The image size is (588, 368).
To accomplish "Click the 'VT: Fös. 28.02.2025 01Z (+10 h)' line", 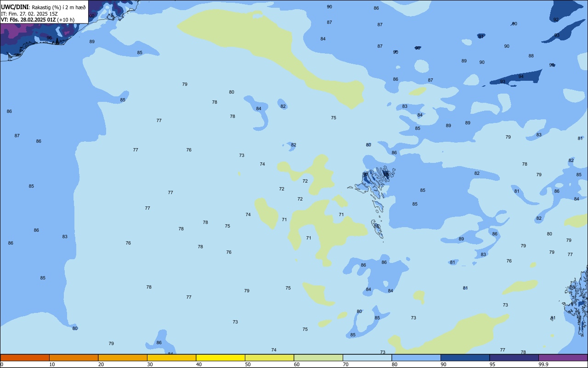I will coord(38,20).
